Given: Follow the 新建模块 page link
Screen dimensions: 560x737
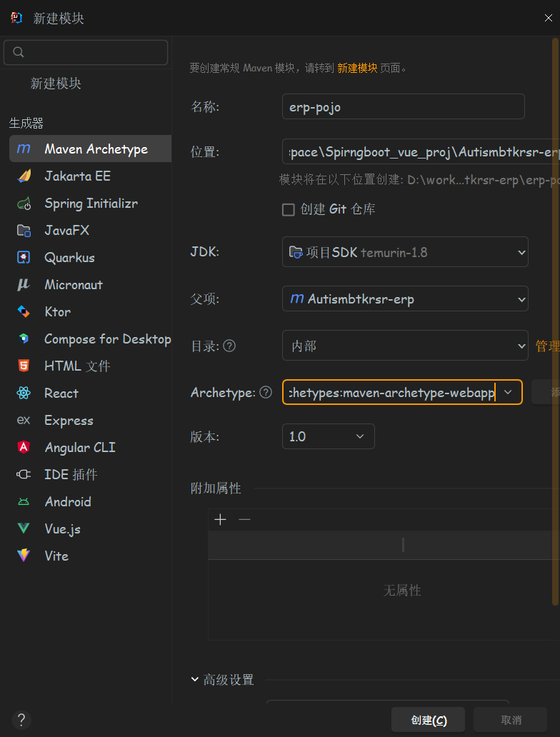Looking at the screenshot, I should tap(357, 68).
